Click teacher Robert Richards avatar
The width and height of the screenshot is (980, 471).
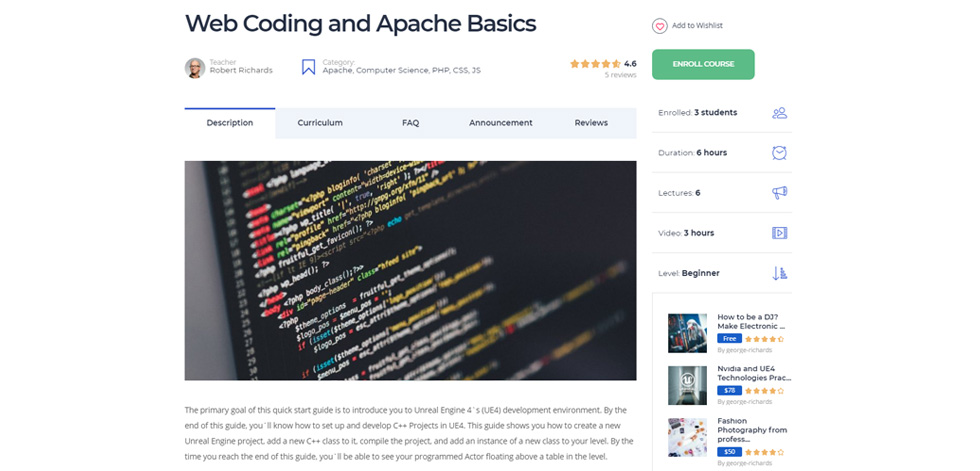(195, 67)
